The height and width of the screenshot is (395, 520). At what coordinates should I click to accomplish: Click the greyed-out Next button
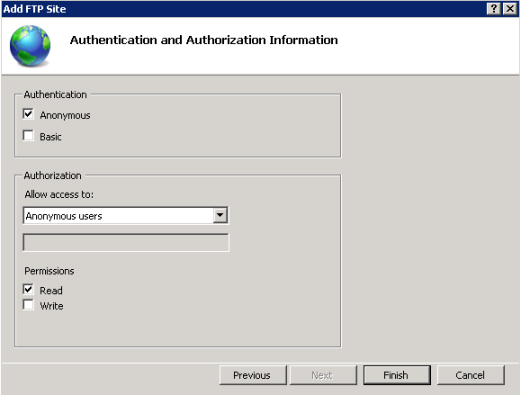tap(323, 375)
